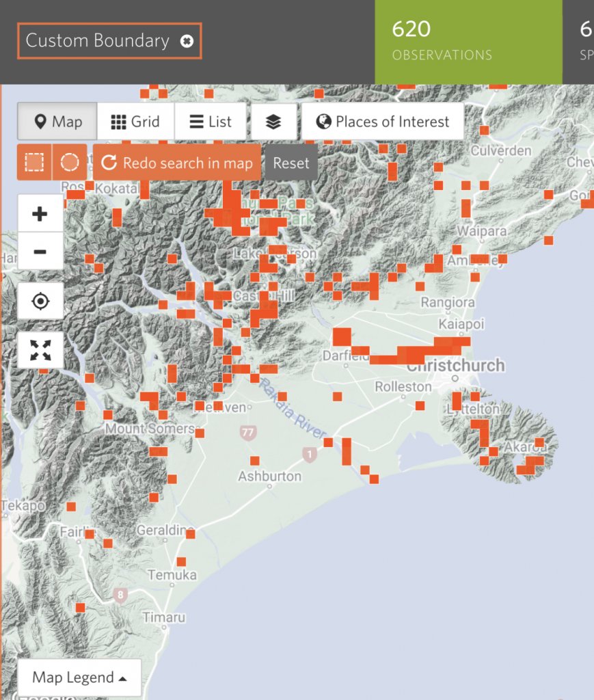Expand the Map Legend
Viewport: 594px width, 700px height.
pos(79,677)
